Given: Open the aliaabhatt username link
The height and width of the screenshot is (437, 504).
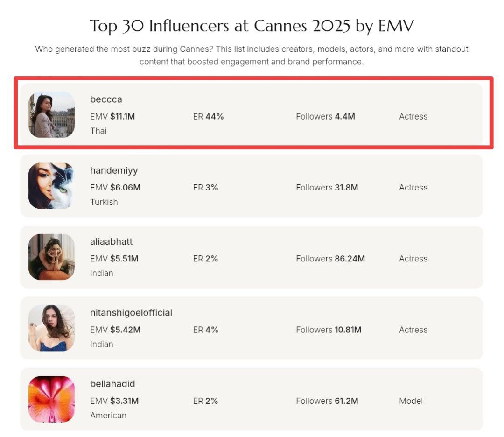Looking at the screenshot, I should (111, 241).
